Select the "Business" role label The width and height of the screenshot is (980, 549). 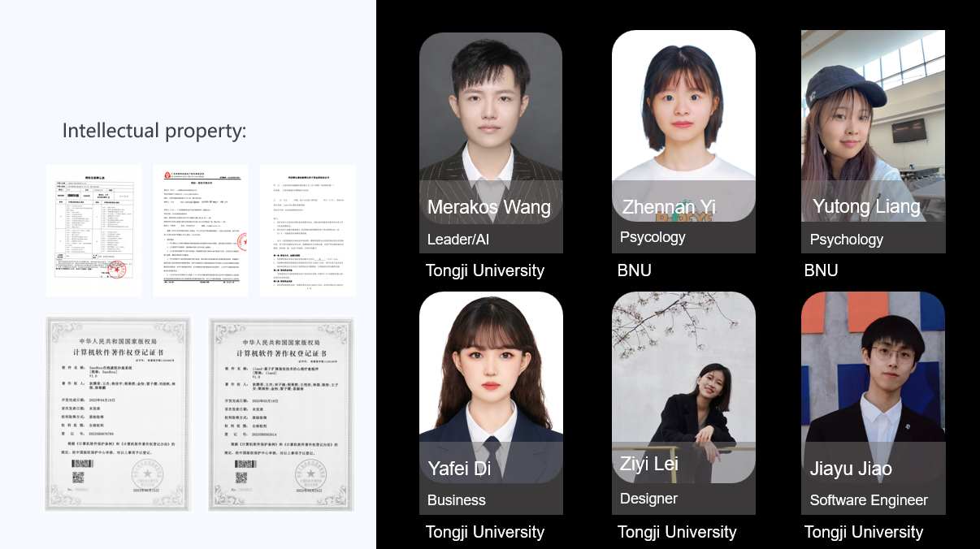pyautogui.click(x=457, y=500)
